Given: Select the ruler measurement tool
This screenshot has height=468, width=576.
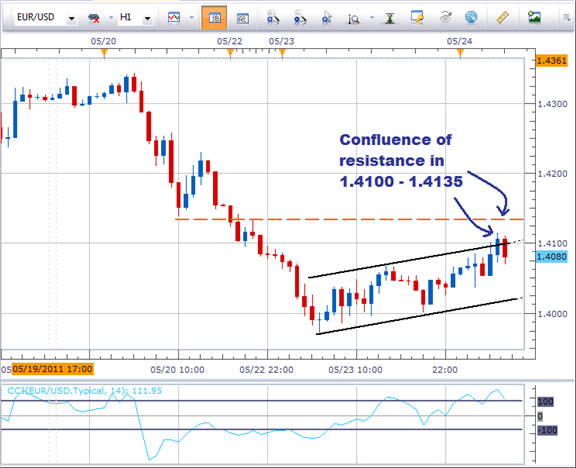Looking at the screenshot, I should pyautogui.click(x=503, y=17).
